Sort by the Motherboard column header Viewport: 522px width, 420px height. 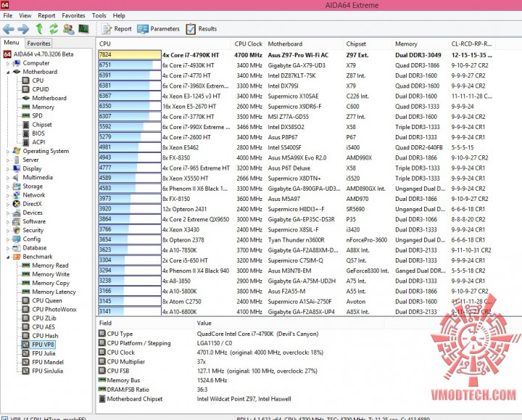(x=304, y=44)
